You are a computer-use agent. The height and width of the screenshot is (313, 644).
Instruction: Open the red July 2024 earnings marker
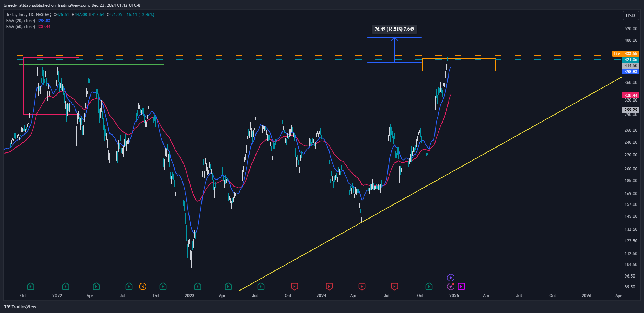[x=394, y=287]
